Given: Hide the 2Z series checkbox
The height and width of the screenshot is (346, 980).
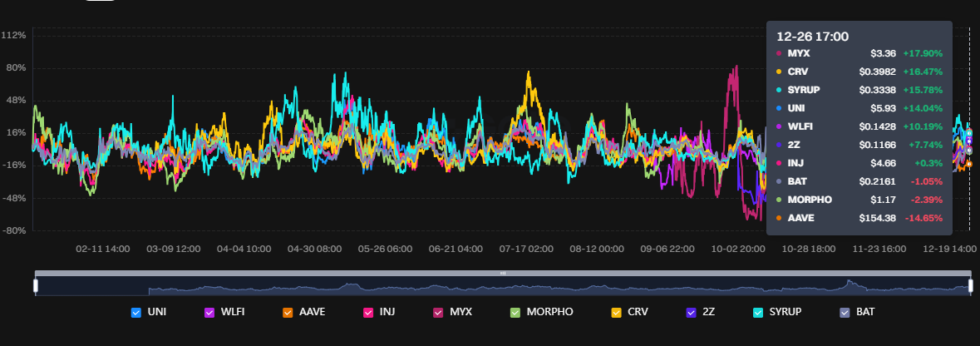Looking at the screenshot, I should (x=691, y=312).
